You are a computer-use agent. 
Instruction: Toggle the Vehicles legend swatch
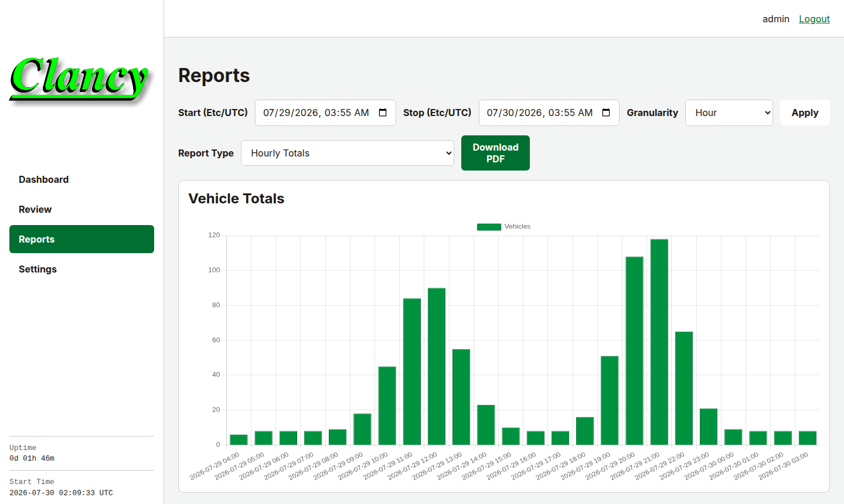489,227
